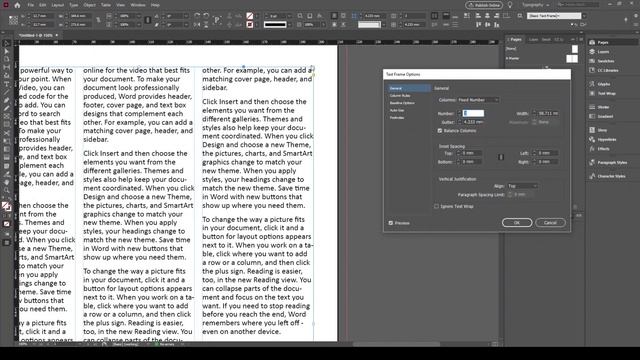Screen dimensions: 640x360
Task: Open the Stroke panel
Action: [x=603, y=107]
